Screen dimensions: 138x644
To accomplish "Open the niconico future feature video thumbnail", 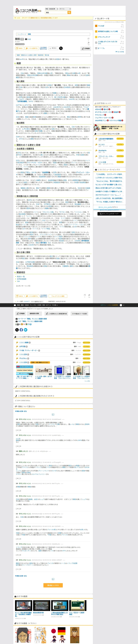I will 25,370.
